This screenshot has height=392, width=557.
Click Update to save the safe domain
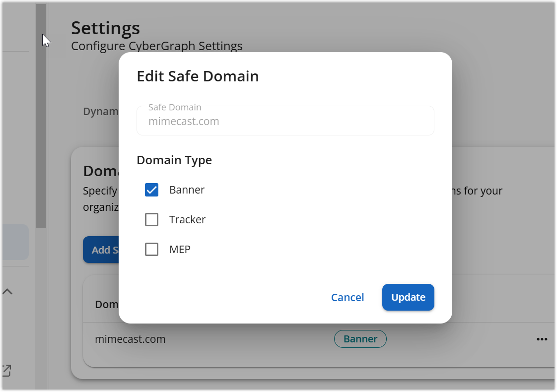408,297
